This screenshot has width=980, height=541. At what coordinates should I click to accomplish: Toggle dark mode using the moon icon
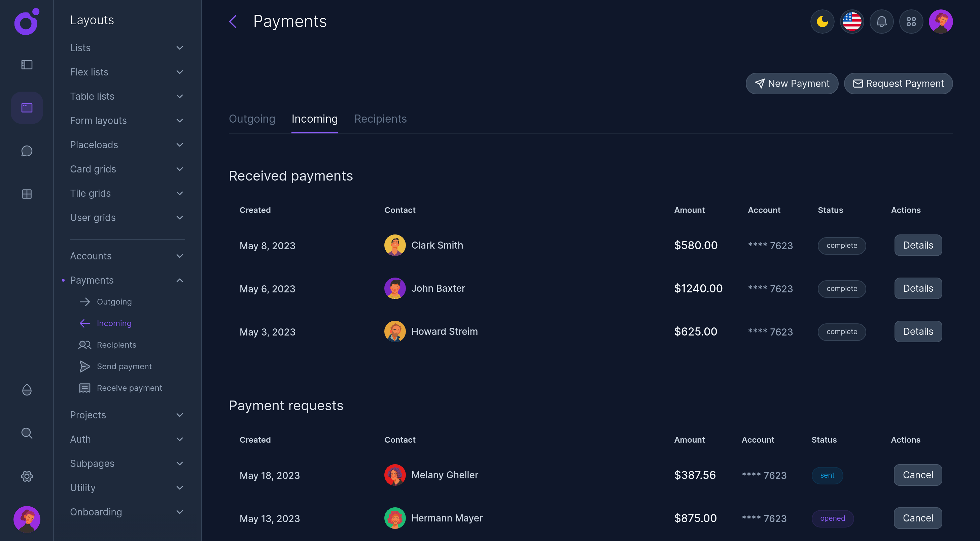(822, 22)
